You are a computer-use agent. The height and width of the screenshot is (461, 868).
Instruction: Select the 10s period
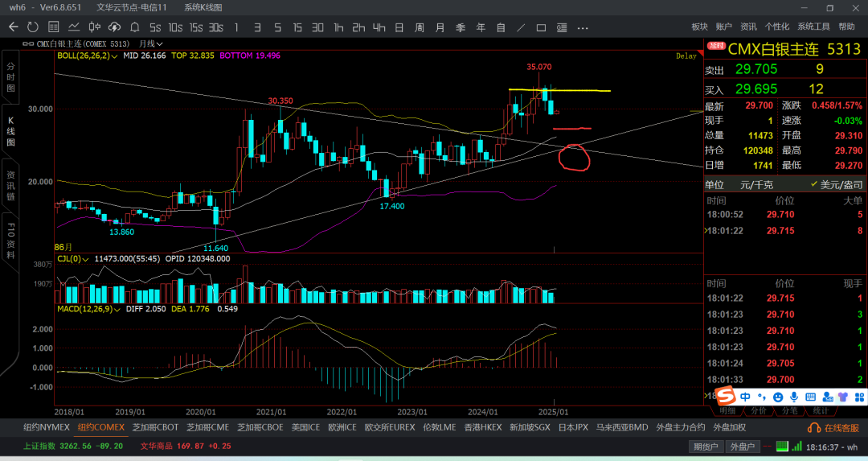click(175, 27)
